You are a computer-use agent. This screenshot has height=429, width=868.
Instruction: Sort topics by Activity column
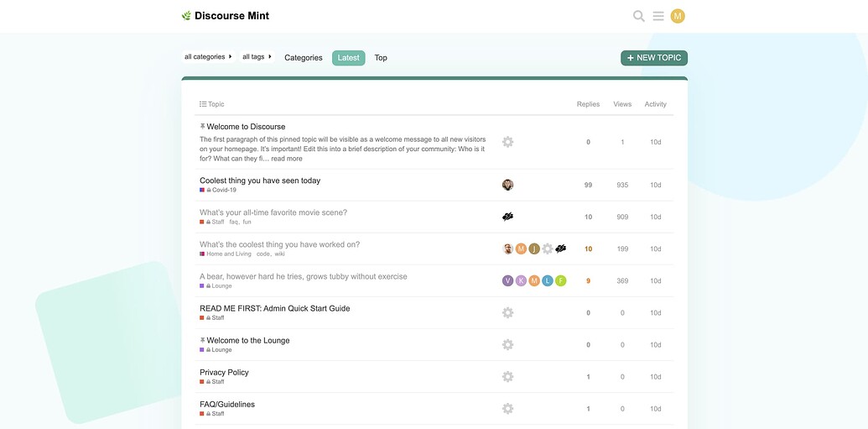point(655,104)
